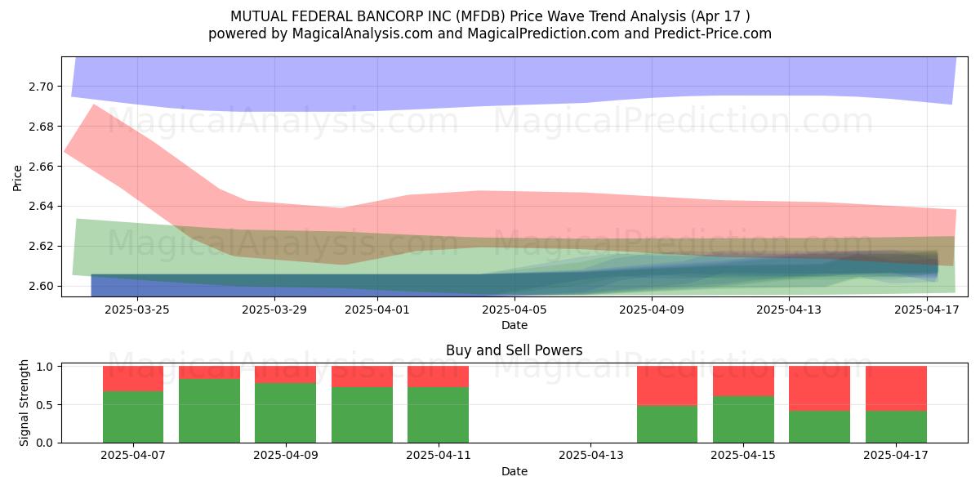
Task: Click the green buy bar for 2025-04-16
Action: [x=820, y=427]
